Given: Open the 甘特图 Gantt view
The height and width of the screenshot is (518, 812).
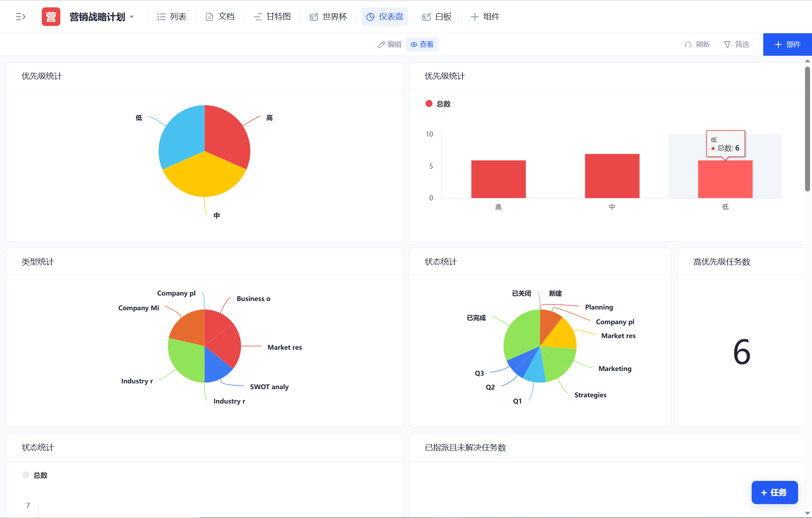Looking at the screenshot, I should (x=272, y=17).
